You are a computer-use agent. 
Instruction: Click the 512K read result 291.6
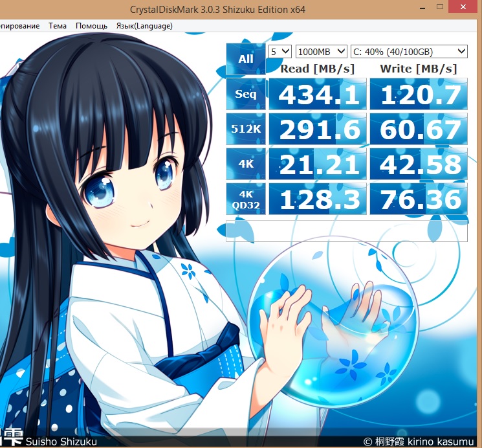click(x=318, y=129)
